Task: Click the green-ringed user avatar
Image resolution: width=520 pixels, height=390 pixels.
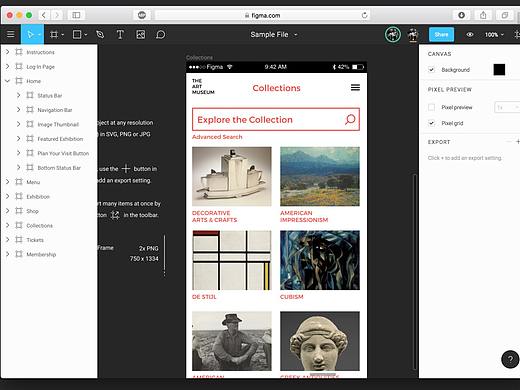Action: (393, 34)
